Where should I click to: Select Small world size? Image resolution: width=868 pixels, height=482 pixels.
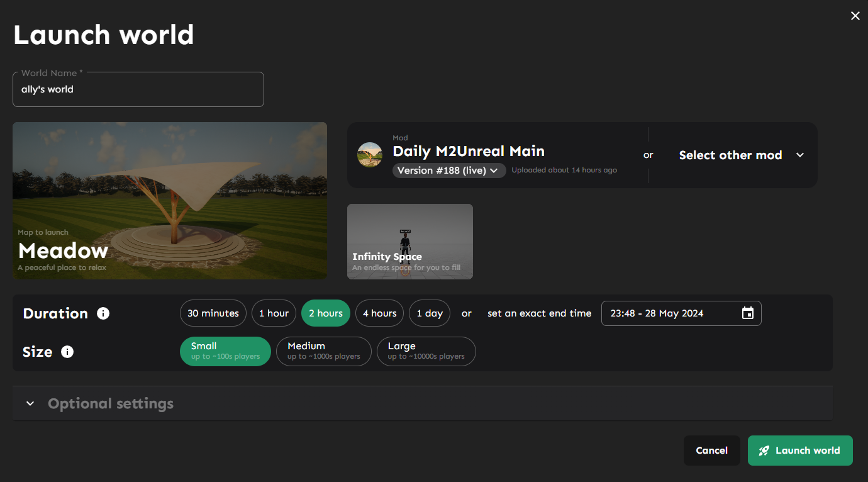click(225, 351)
